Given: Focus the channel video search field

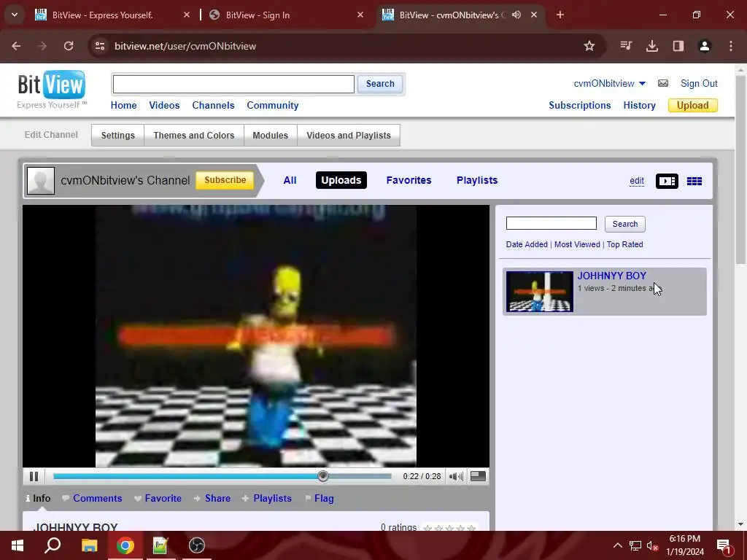Looking at the screenshot, I should coord(551,223).
